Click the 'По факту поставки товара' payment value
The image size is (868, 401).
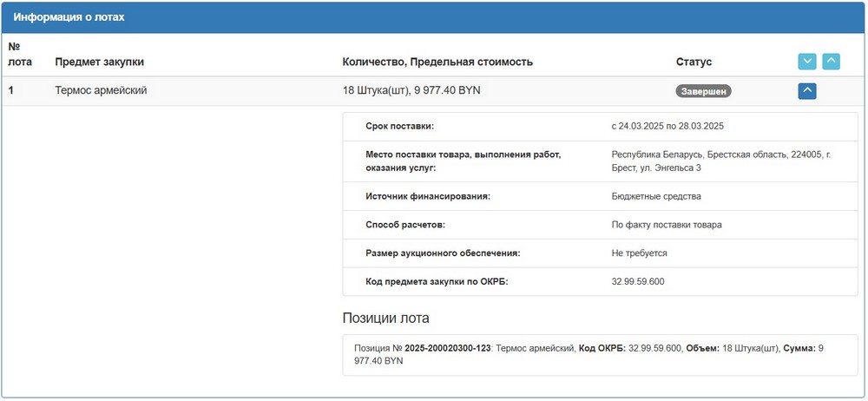(x=667, y=225)
